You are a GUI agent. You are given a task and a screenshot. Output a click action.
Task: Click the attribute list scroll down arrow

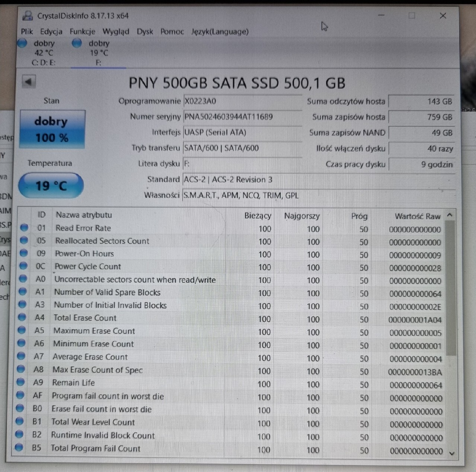pos(452,453)
